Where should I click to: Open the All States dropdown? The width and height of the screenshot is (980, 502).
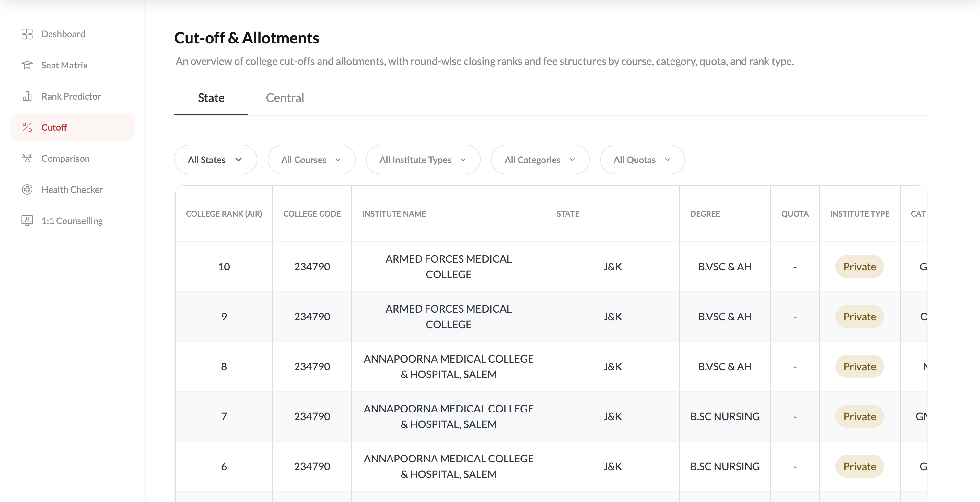215,160
